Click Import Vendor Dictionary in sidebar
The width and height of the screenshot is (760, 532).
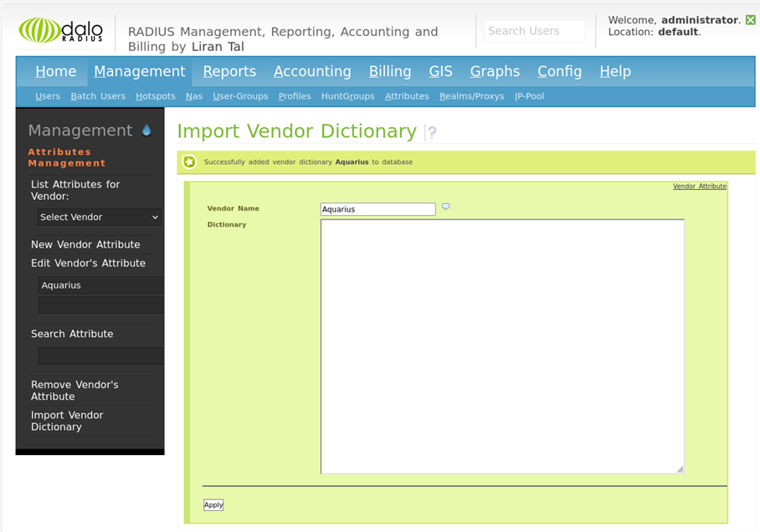click(x=67, y=421)
